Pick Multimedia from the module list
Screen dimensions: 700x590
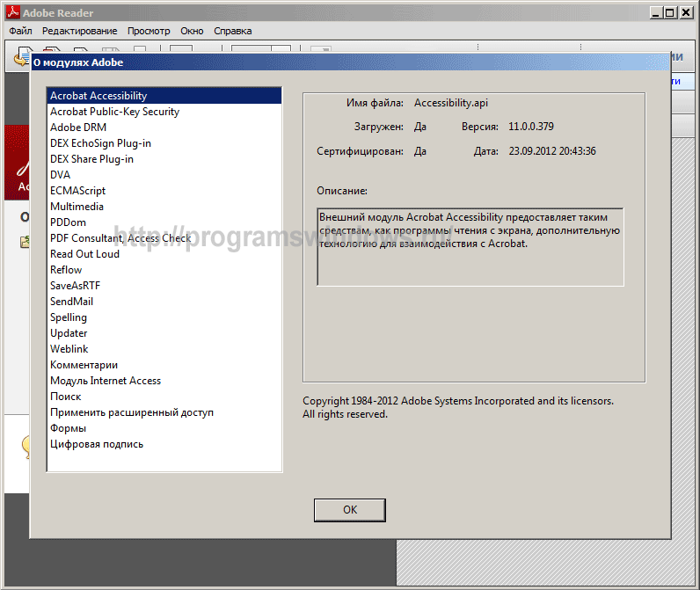tap(164, 207)
